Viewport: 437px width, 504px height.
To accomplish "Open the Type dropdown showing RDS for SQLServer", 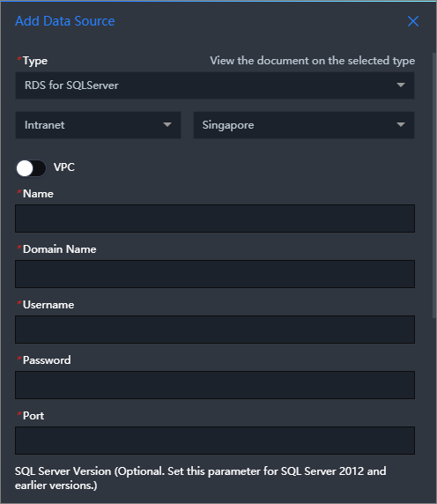I will (x=215, y=85).
